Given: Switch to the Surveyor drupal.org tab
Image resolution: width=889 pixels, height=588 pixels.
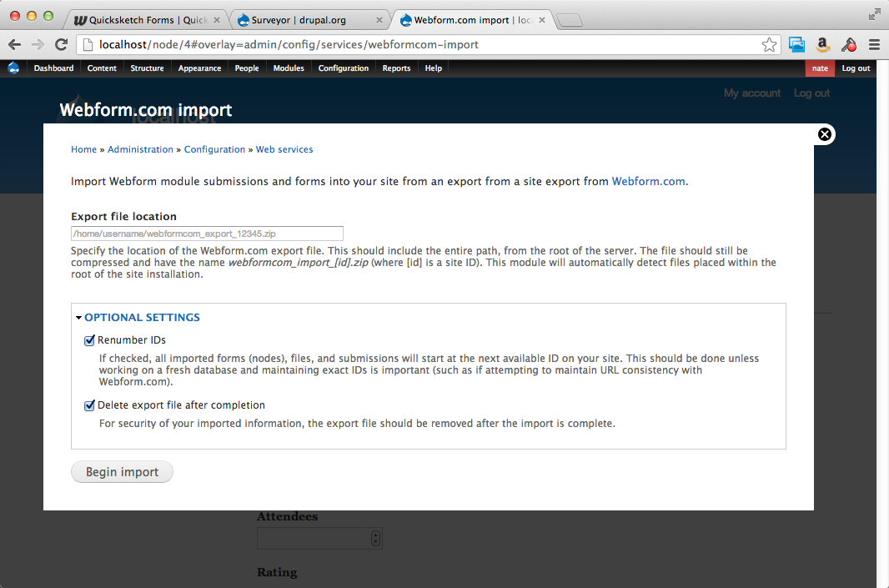Looking at the screenshot, I should (309, 20).
